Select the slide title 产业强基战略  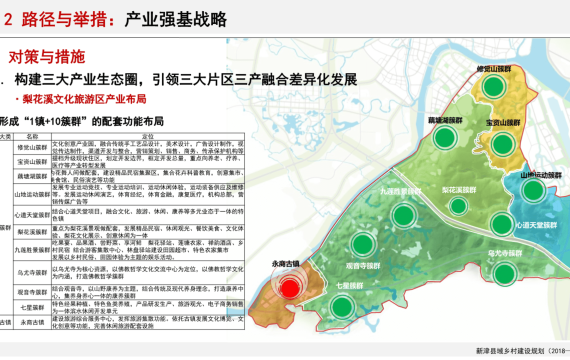pyautogui.click(x=176, y=19)
